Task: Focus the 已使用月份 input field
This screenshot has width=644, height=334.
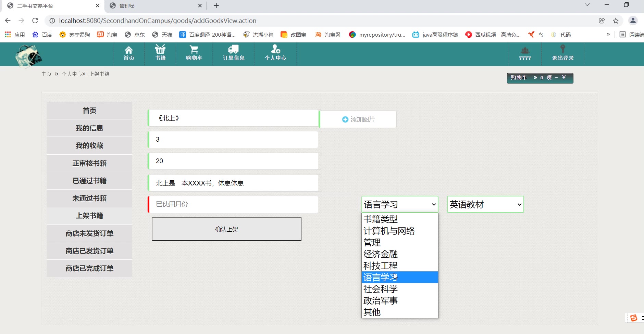Action: 235,204
